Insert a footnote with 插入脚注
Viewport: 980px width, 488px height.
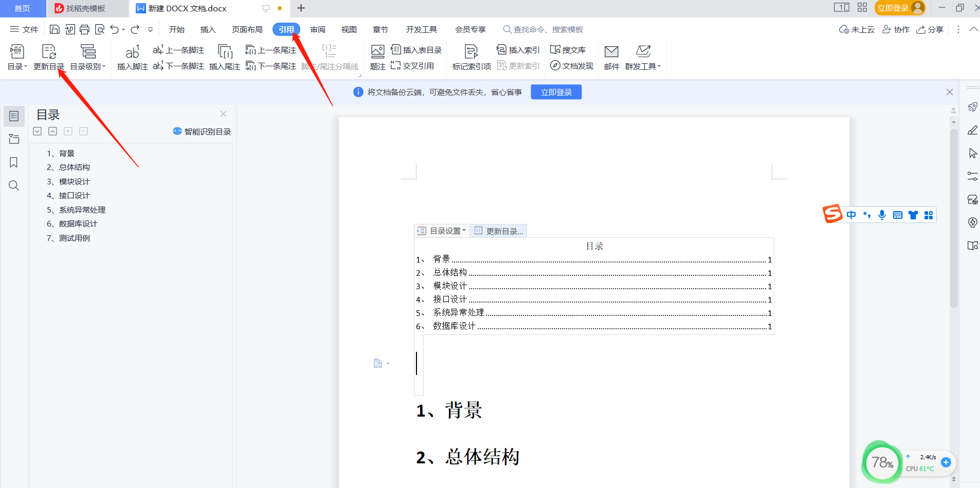coord(133,58)
